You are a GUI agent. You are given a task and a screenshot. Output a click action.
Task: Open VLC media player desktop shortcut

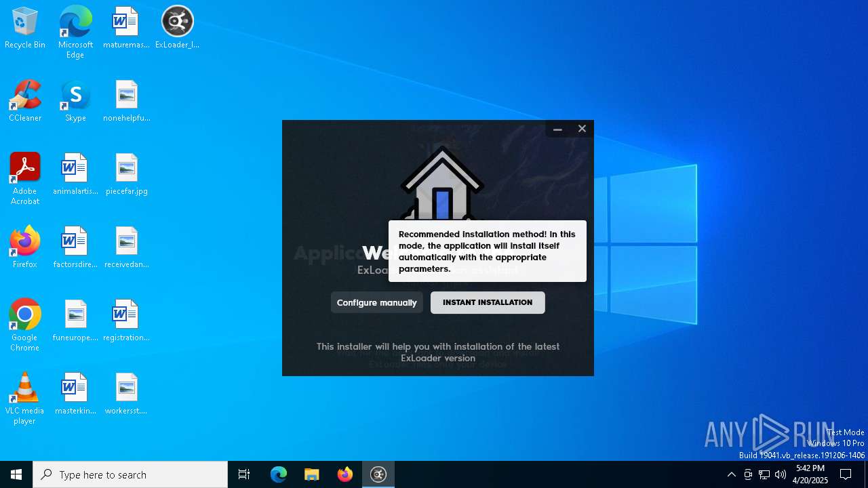pyautogui.click(x=25, y=399)
